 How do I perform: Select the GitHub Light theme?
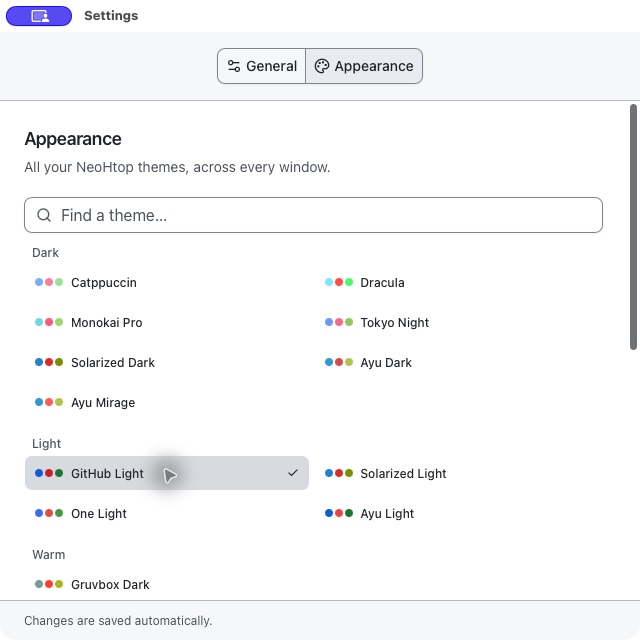tap(167, 473)
